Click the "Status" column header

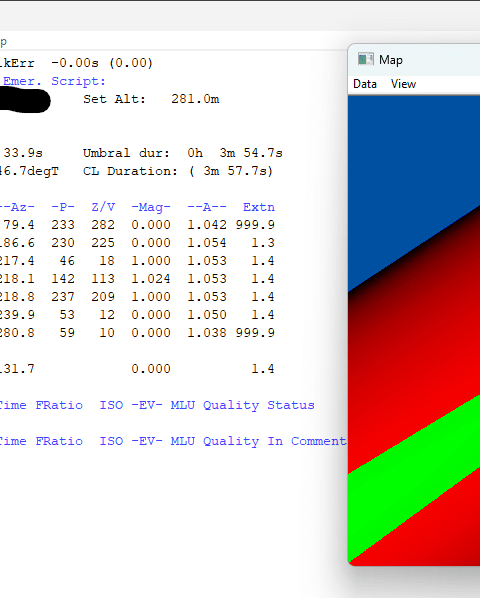pyautogui.click(x=291, y=405)
